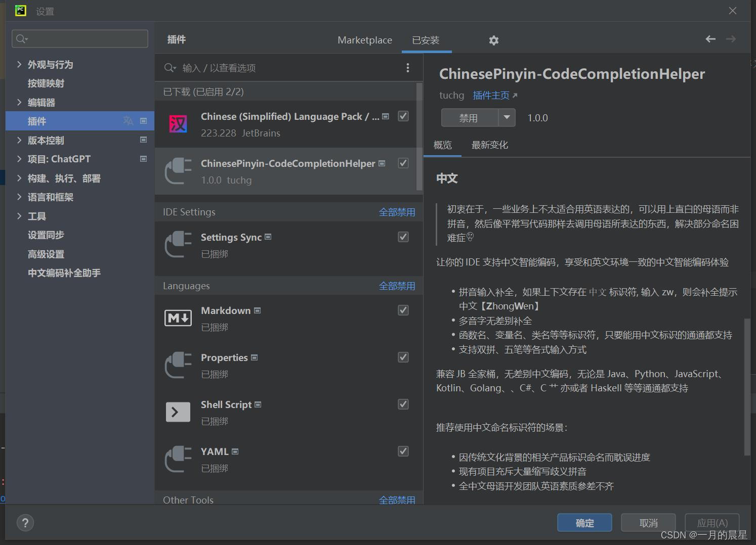This screenshot has width=756, height=545.
Task: Uncheck ChinesePinyin-CodeCompletionHelper plugin
Action: click(403, 163)
